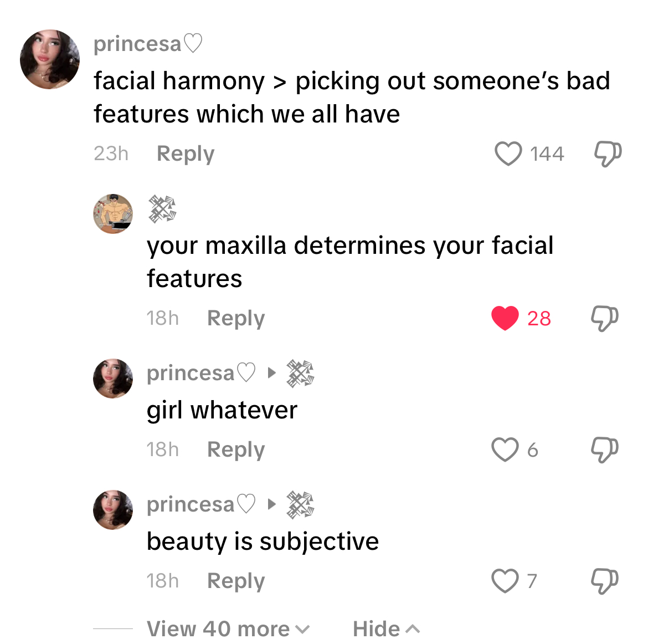Like the "beauty is subjective" reply

pyautogui.click(x=505, y=581)
